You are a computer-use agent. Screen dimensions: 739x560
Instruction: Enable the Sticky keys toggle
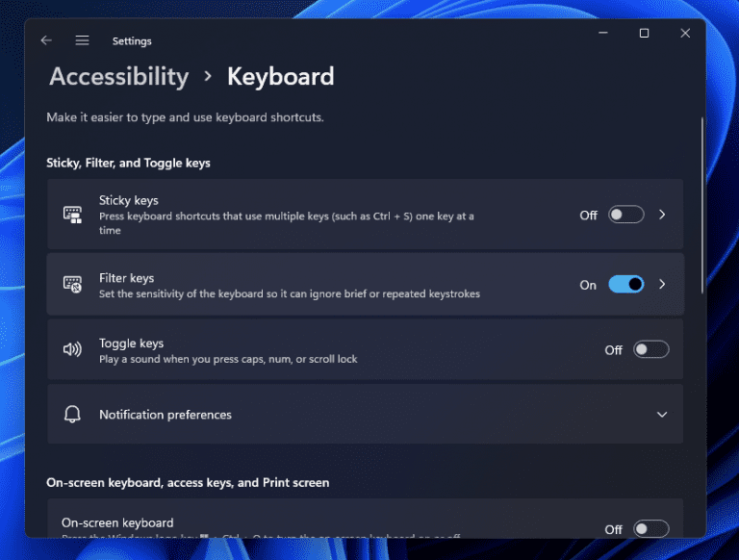tap(625, 216)
